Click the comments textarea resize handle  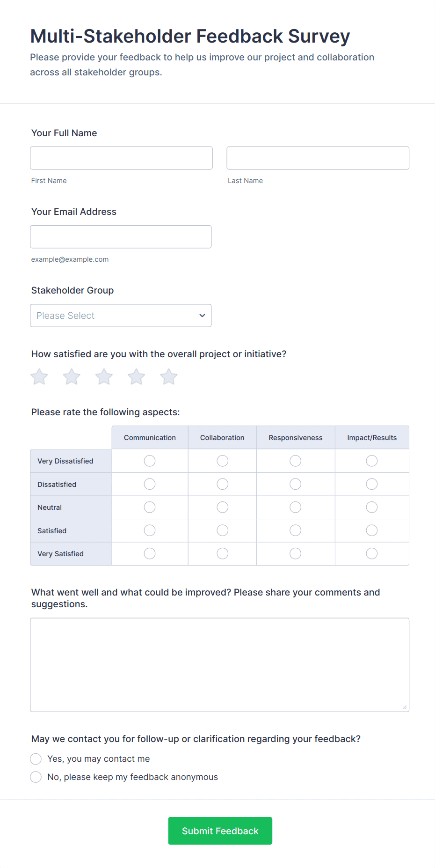tap(405, 707)
